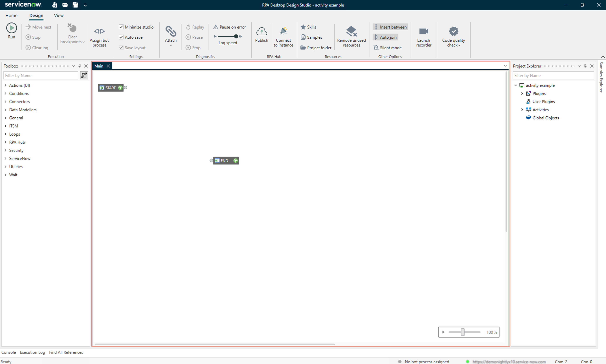Viewport: 606px width, 364px height.
Task: Toggle Pause on error option
Action: tap(230, 27)
